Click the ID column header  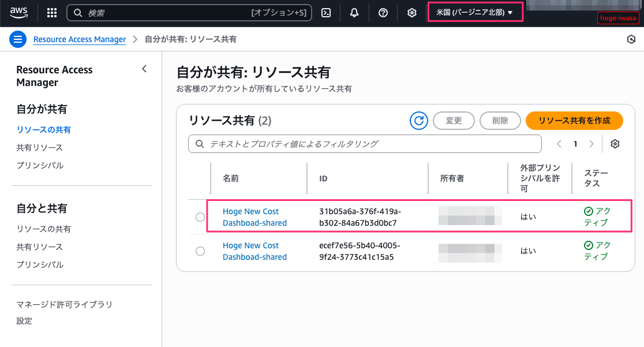pos(323,178)
